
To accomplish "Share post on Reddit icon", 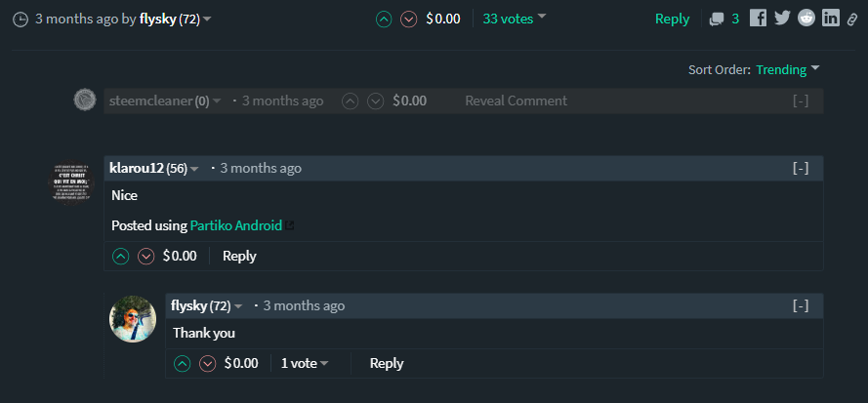I will point(806,19).
